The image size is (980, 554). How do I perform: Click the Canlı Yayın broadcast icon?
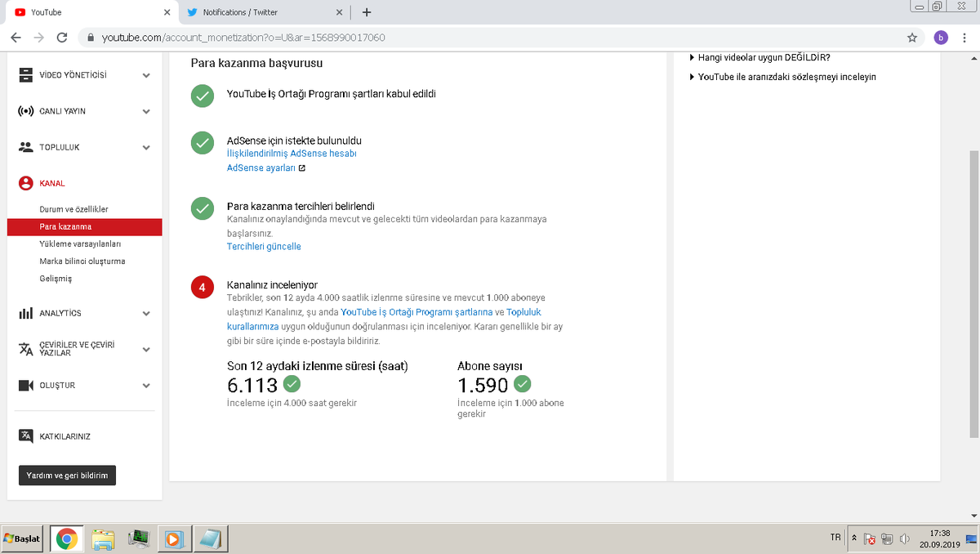tap(25, 111)
